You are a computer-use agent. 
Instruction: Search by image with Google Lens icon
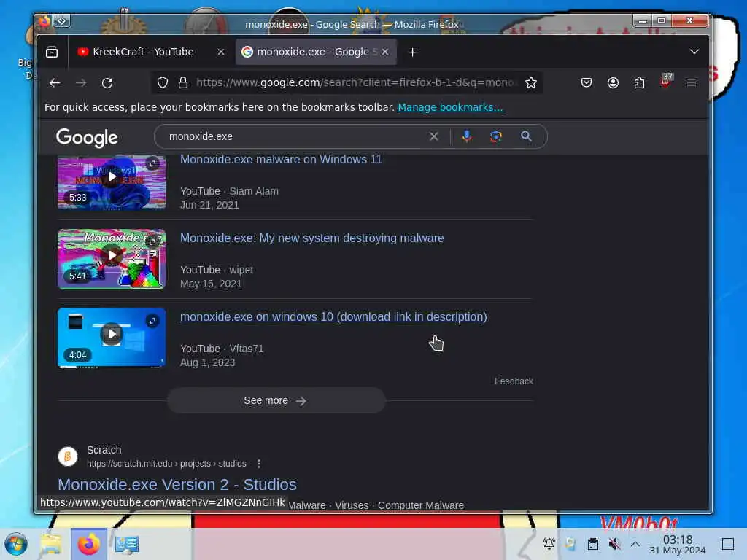coord(496,136)
